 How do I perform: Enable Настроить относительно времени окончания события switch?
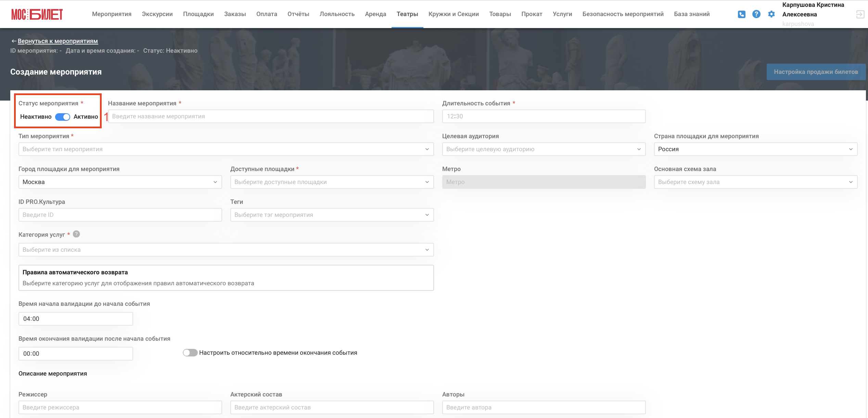coord(190,353)
